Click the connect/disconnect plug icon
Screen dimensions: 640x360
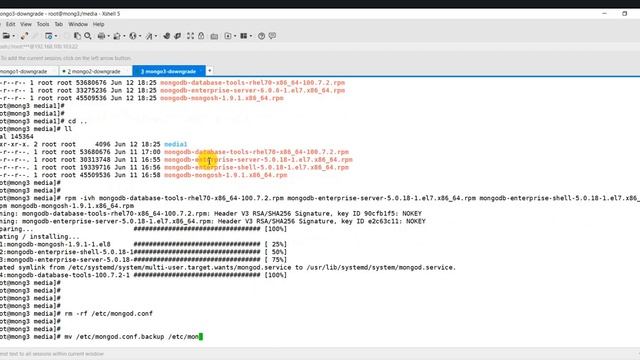(24, 36)
